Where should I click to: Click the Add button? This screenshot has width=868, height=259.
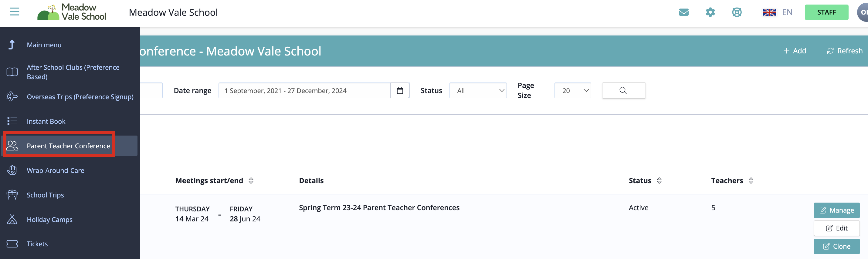(x=795, y=51)
